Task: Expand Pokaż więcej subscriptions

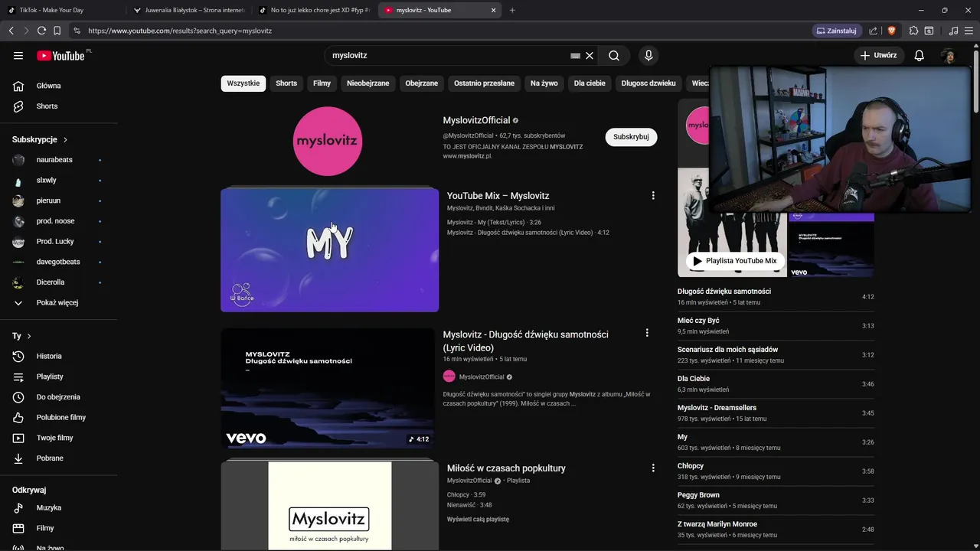Action: click(59, 303)
